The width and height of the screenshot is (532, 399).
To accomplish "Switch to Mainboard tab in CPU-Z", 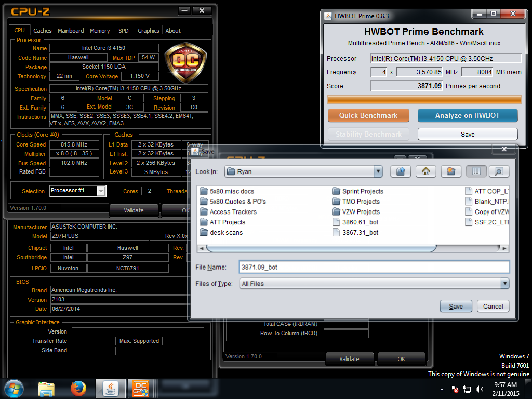I will tap(71, 31).
